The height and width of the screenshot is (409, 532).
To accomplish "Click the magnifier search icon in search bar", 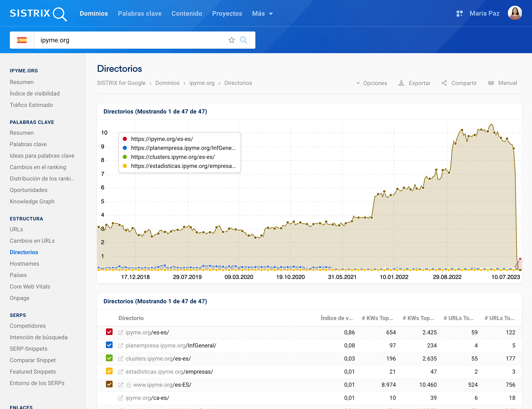I will [243, 40].
